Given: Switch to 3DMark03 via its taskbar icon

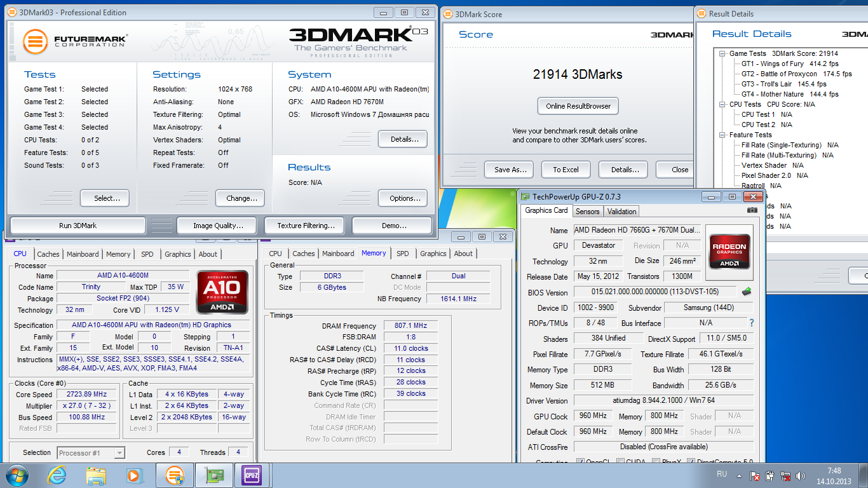Looking at the screenshot, I should tap(175, 475).
